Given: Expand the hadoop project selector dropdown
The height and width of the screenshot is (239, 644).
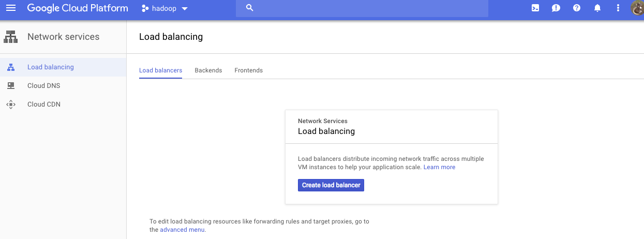Looking at the screenshot, I should (x=164, y=9).
